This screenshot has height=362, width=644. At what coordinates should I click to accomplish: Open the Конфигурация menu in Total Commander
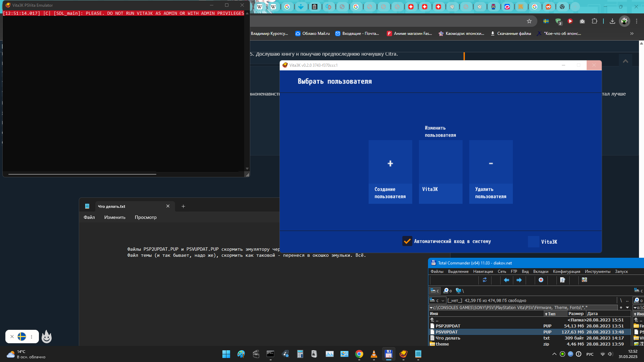point(567,271)
